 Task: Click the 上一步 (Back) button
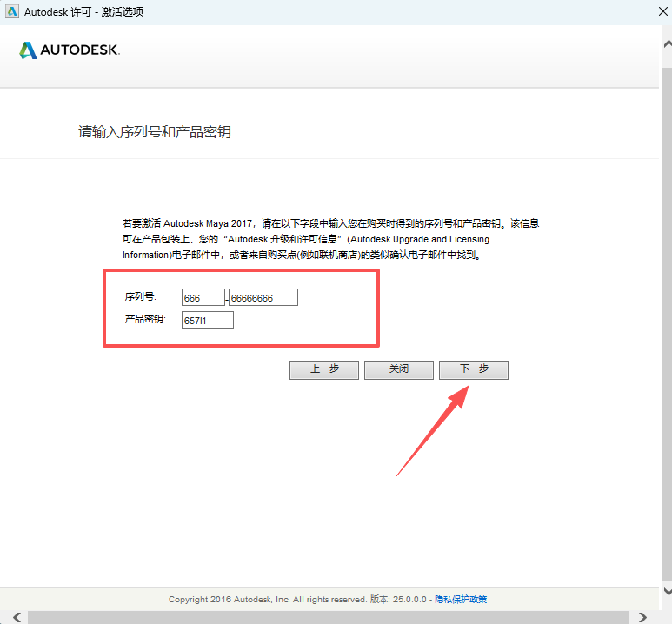click(x=324, y=370)
